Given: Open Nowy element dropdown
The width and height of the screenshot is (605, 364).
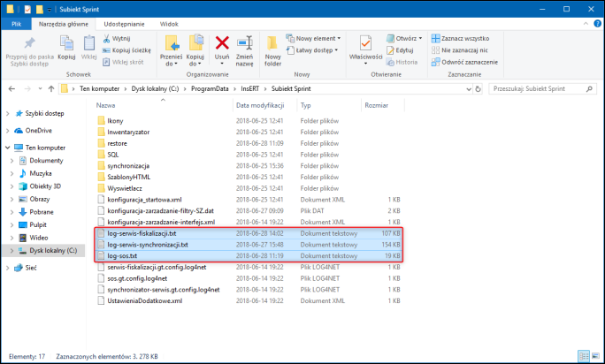Looking at the screenshot, I should pos(313,39).
